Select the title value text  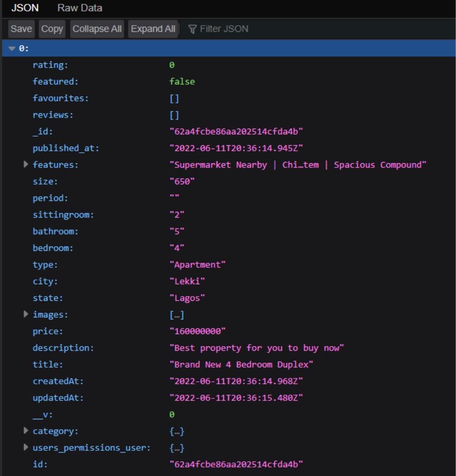click(x=241, y=365)
